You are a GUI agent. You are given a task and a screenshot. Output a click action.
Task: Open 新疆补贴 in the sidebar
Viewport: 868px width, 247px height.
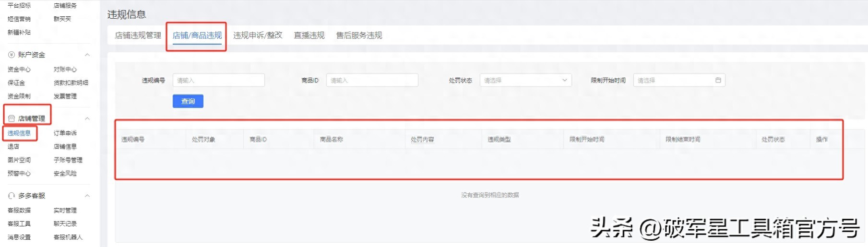[19, 33]
